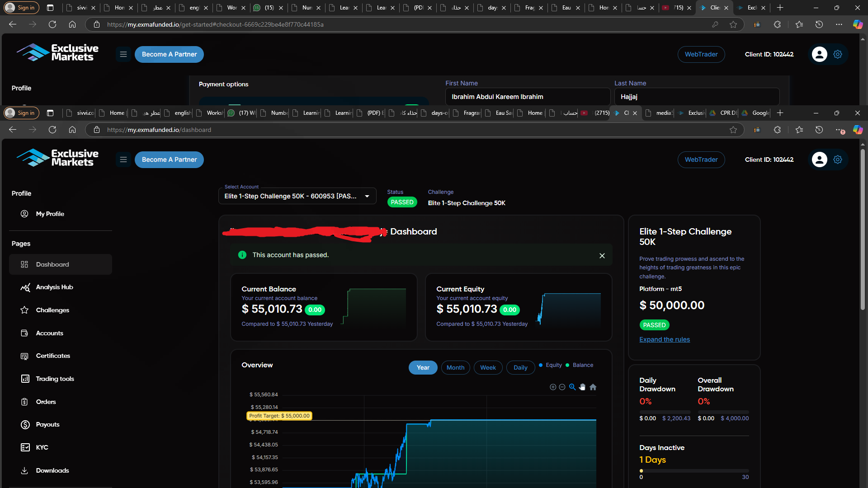Screen dimensions: 868x488
Task: Toggle the hamburger sidebar menu in dashboard
Action: (x=123, y=160)
